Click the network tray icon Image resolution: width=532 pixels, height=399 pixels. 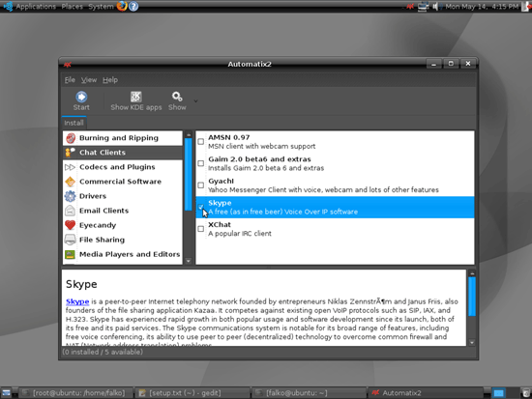click(x=423, y=6)
